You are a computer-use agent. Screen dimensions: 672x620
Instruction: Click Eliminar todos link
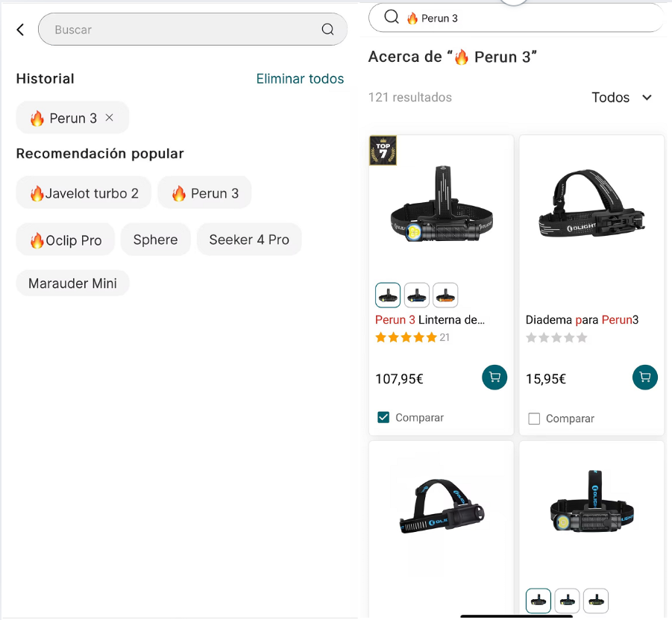(300, 78)
